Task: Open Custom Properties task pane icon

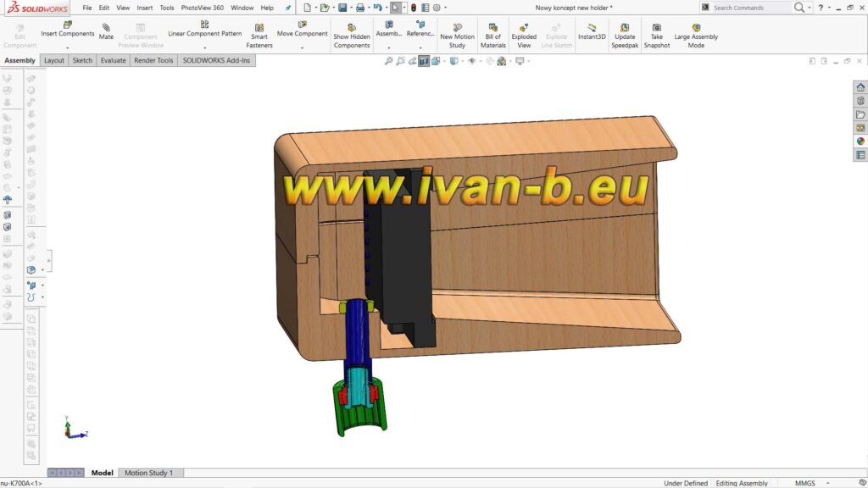Action: click(860, 155)
